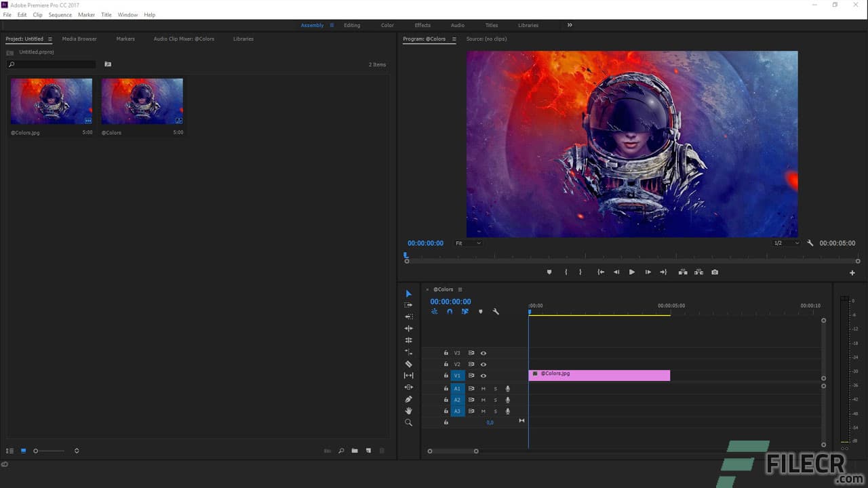Viewport: 868px width, 488px height.
Task: Open the timeline settings wrench icon
Action: coord(496,311)
